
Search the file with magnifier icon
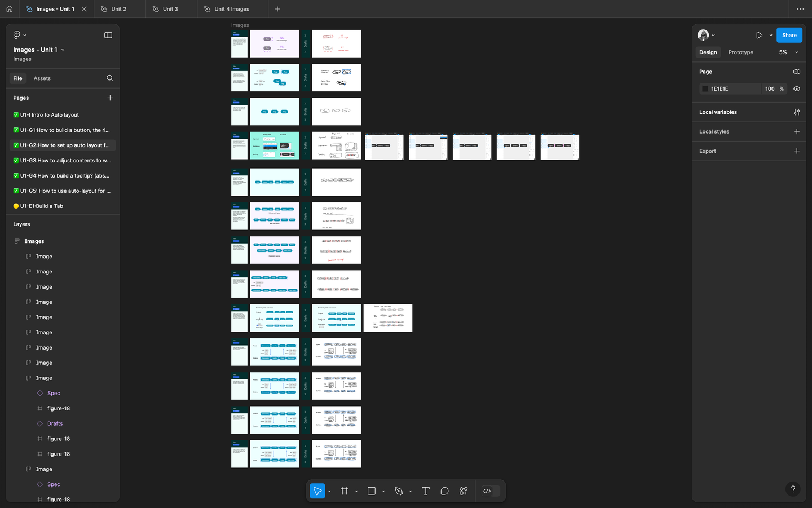(x=110, y=78)
